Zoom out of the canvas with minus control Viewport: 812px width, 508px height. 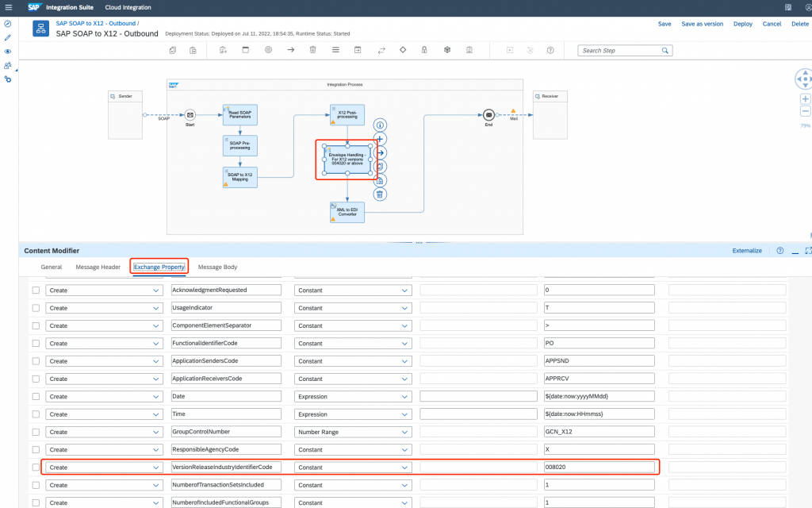[x=805, y=111]
